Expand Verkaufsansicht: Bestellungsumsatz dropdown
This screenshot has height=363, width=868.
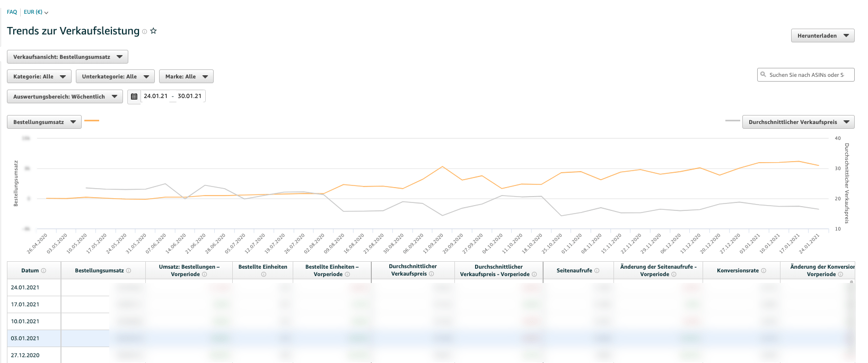point(67,57)
